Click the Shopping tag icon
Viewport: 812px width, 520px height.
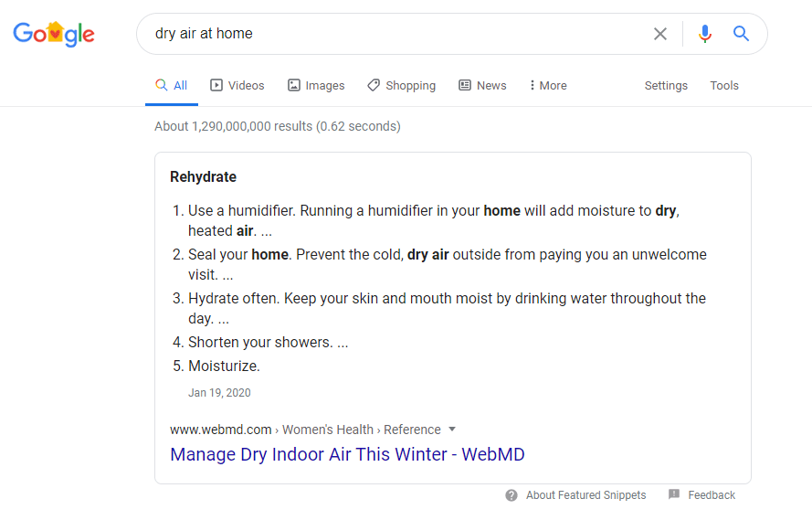pyautogui.click(x=374, y=85)
